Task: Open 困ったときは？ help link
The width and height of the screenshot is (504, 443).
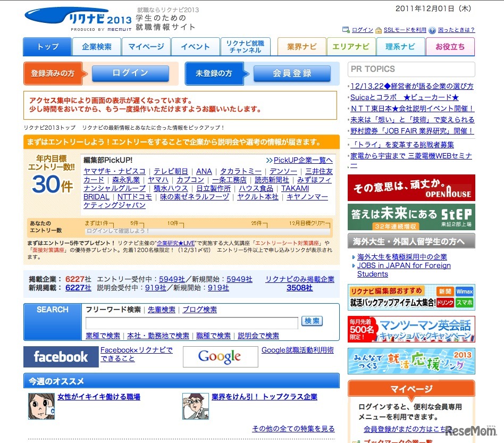Action: tap(456, 30)
